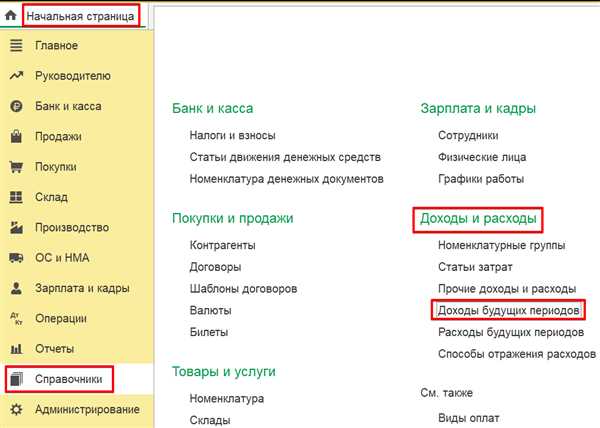Click the Руководителю chart-line icon

tap(16, 76)
